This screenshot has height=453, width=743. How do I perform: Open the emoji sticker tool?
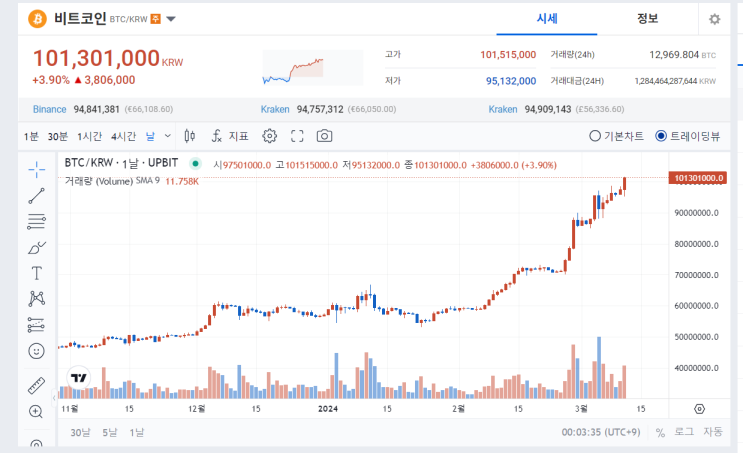pyautogui.click(x=36, y=351)
